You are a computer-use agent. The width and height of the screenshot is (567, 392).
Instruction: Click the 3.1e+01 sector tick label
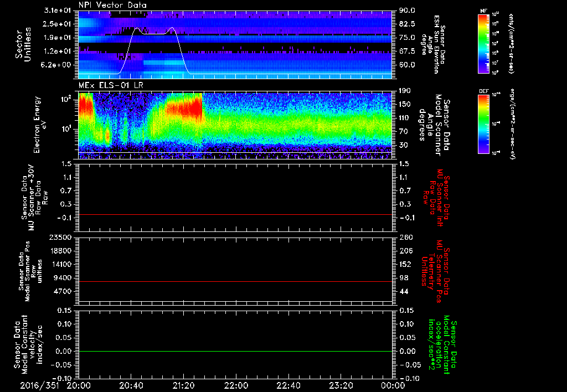click(x=58, y=11)
